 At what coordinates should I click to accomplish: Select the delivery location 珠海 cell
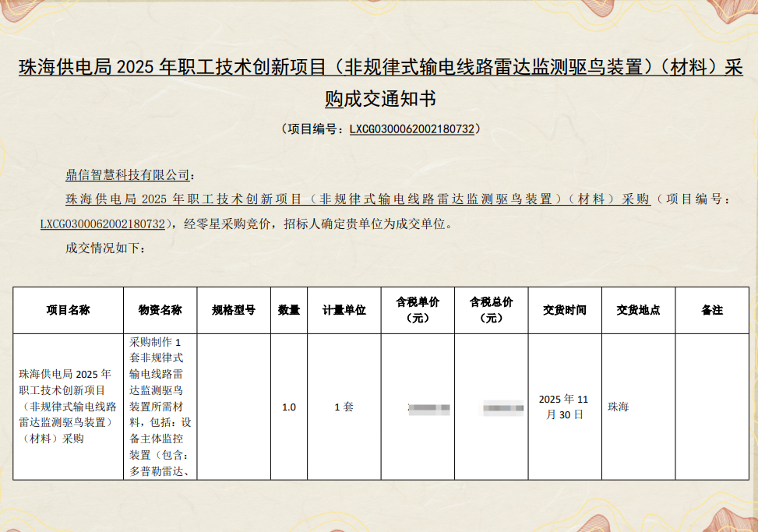click(x=636, y=406)
